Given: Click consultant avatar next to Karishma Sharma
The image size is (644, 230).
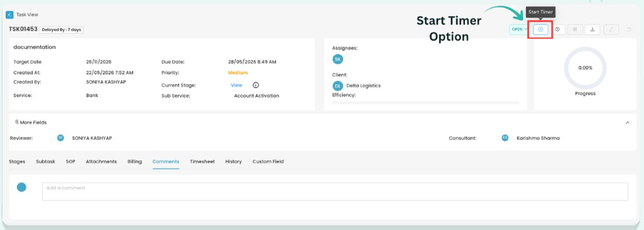Looking at the screenshot, I should point(505,138).
